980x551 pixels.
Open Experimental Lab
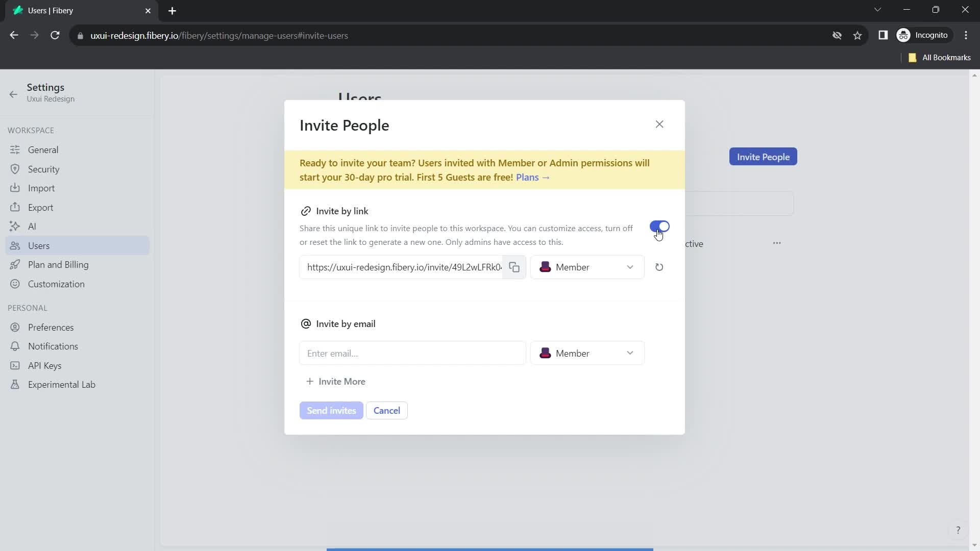78,385
